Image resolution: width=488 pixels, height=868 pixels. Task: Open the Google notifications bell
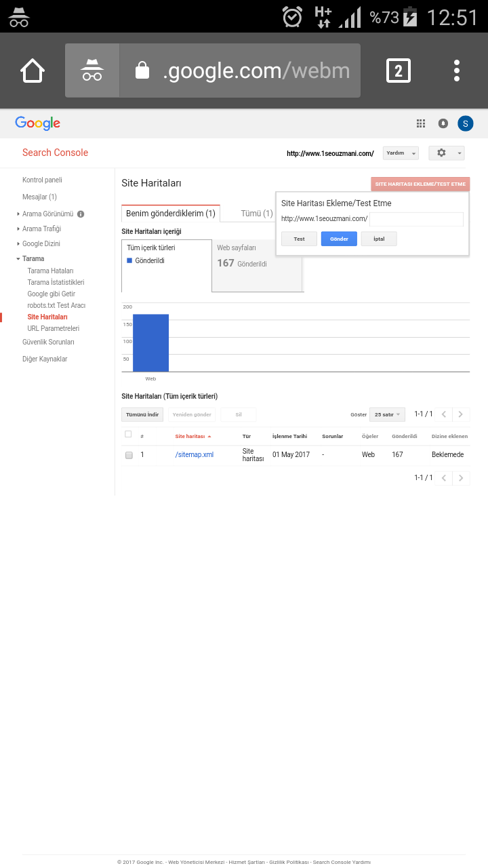point(443,123)
